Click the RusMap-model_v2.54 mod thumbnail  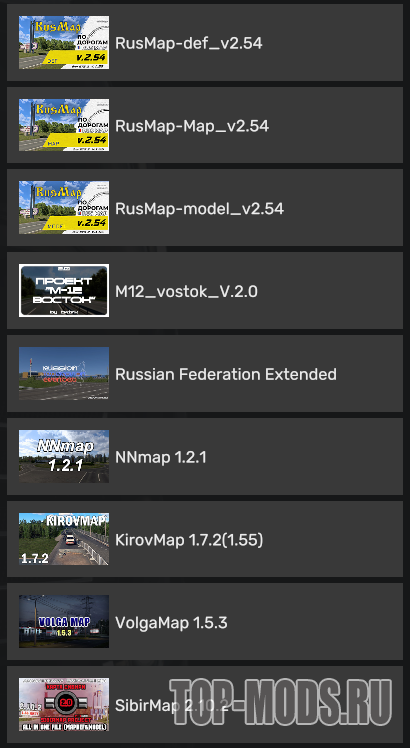(x=64, y=208)
